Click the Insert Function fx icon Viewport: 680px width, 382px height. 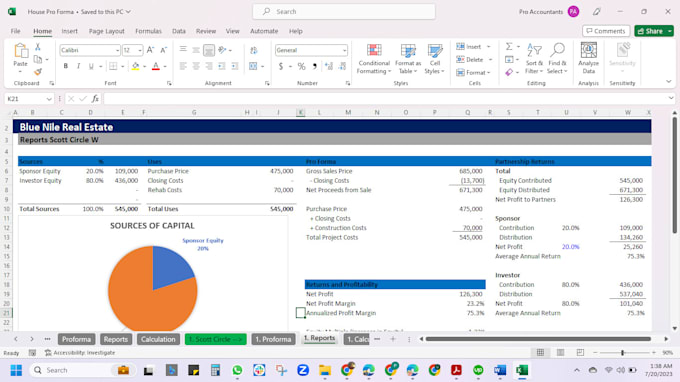pyautogui.click(x=95, y=99)
